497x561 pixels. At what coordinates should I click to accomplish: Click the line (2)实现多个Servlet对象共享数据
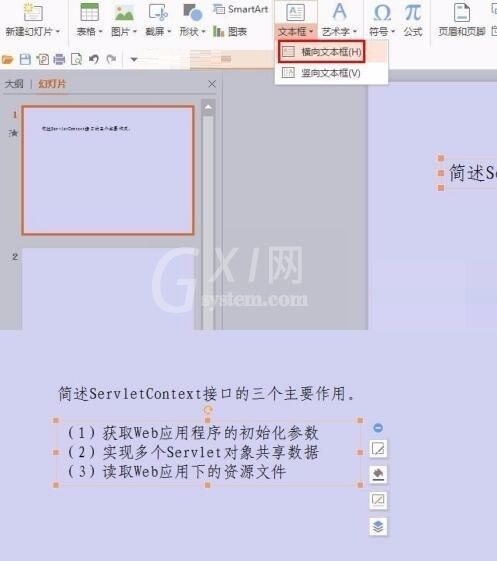click(x=193, y=452)
